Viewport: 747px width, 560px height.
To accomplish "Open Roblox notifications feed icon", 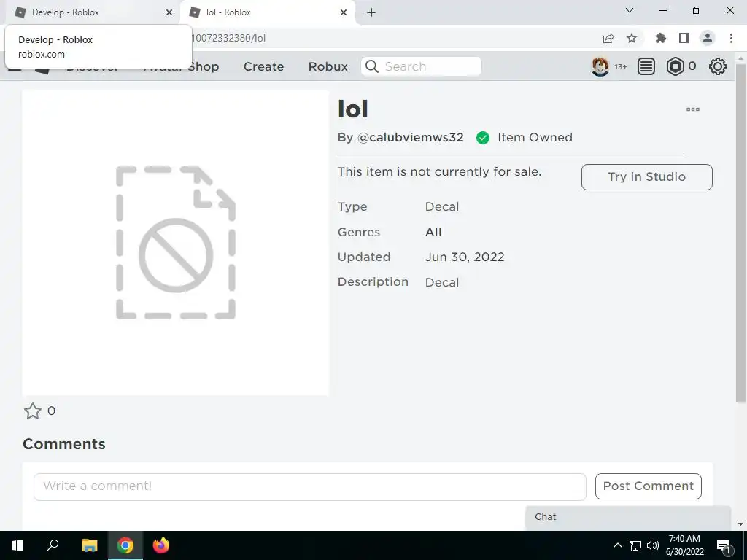I will pyautogui.click(x=646, y=66).
